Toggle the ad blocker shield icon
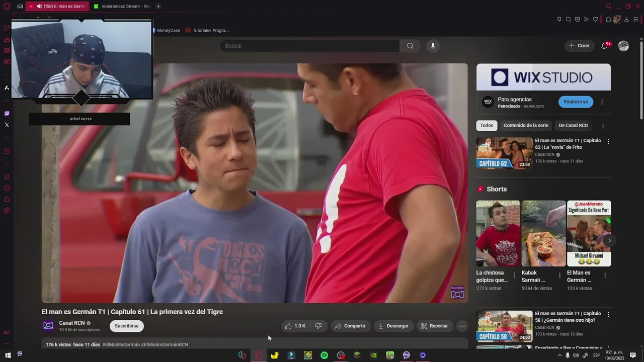This screenshot has width=644, height=362. [x=577, y=19]
